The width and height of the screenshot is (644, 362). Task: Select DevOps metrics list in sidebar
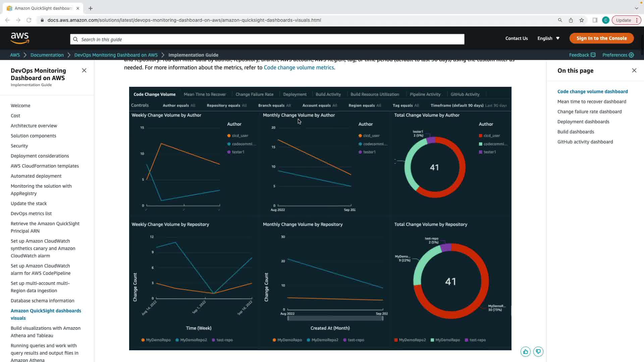point(31,214)
